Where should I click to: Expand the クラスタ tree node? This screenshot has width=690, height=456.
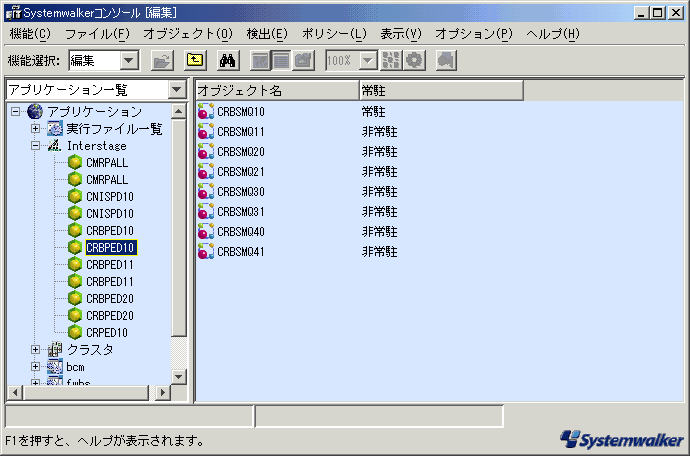click(36, 349)
